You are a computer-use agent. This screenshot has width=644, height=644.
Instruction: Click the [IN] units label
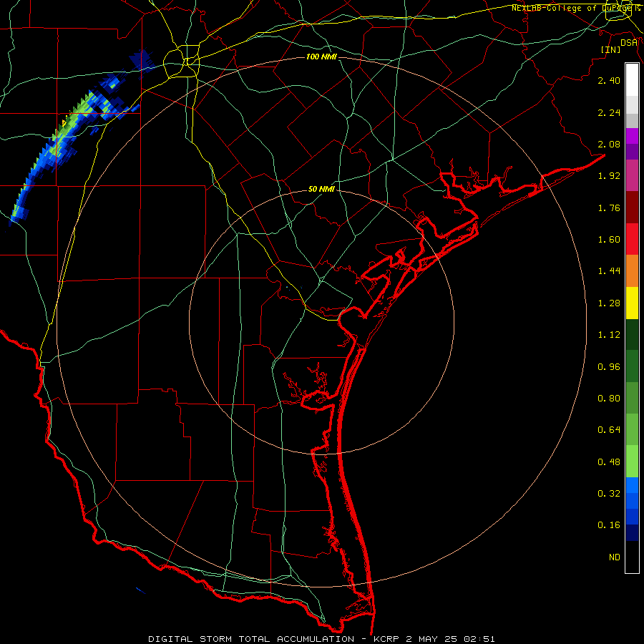pos(611,49)
